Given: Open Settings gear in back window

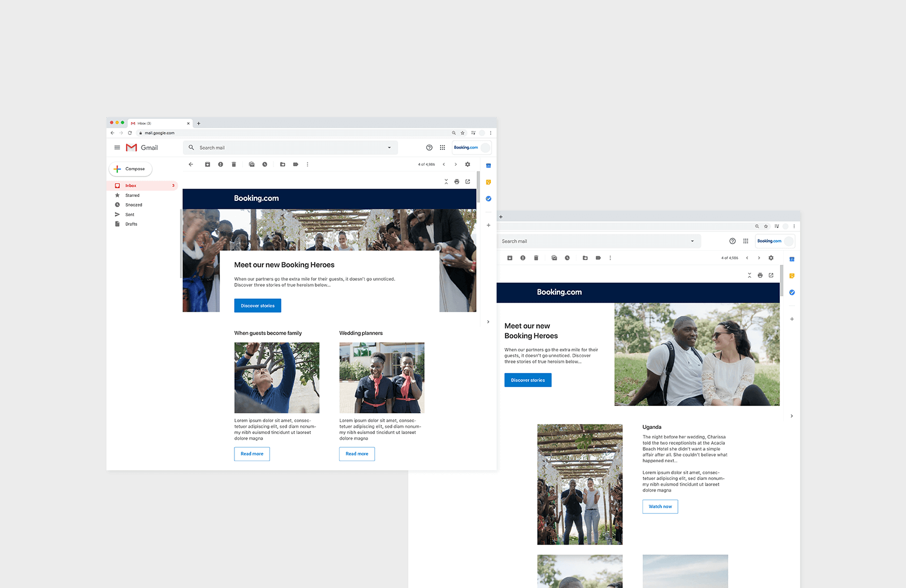Looking at the screenshot, I should (771, 258).
